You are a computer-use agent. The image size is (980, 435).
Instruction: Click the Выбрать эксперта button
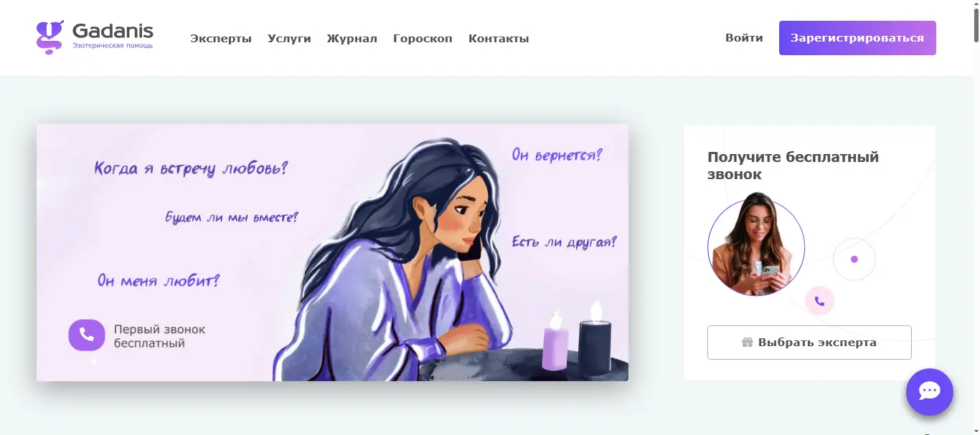click(x=809, y=343)
